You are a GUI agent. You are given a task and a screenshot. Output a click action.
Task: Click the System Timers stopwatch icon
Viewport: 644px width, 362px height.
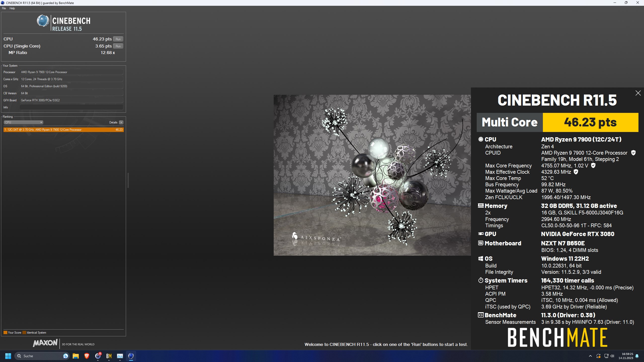481,280
